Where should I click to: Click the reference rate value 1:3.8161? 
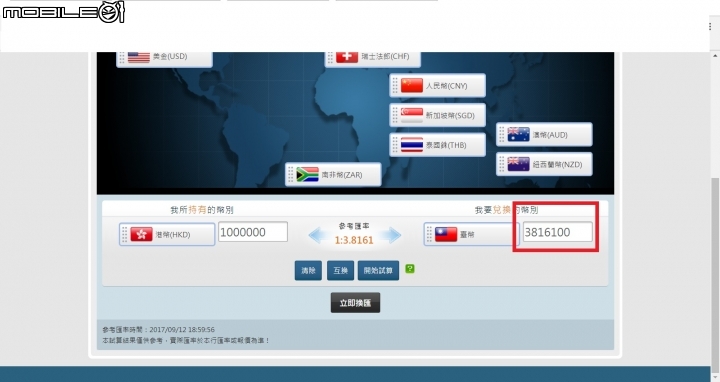pyautogui.click(x=354, y=240)
